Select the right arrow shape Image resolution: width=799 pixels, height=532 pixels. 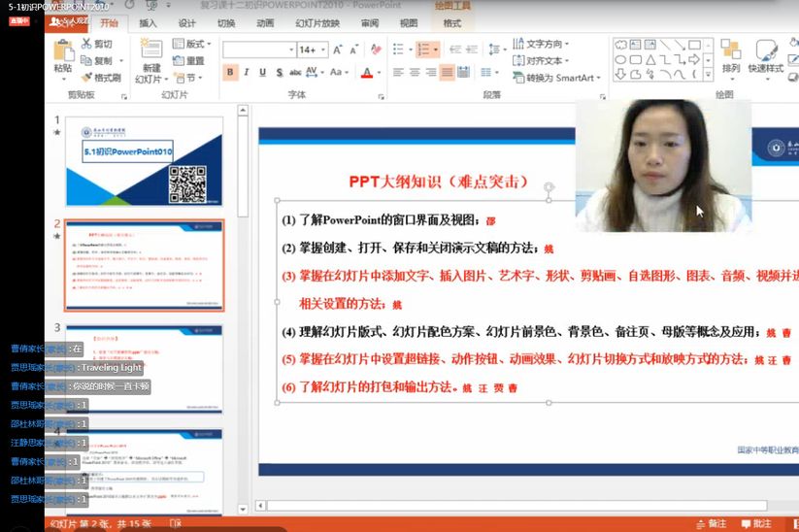694,59
